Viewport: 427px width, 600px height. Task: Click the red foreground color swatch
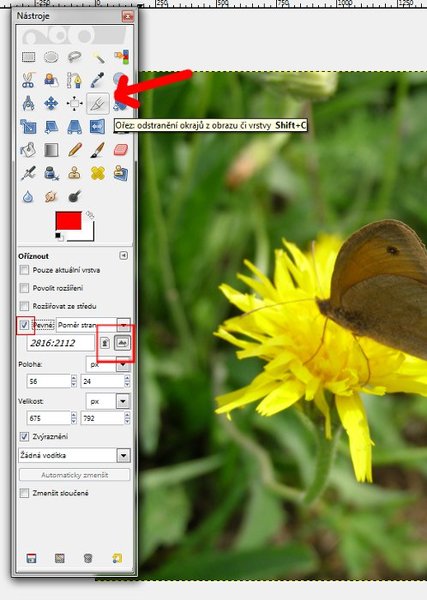68,221
